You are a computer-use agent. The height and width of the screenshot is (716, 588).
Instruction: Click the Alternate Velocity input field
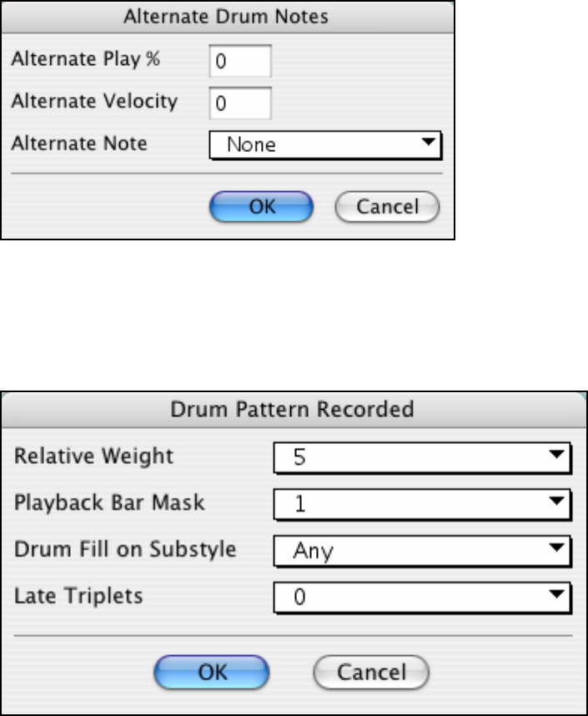coord(240,103)
